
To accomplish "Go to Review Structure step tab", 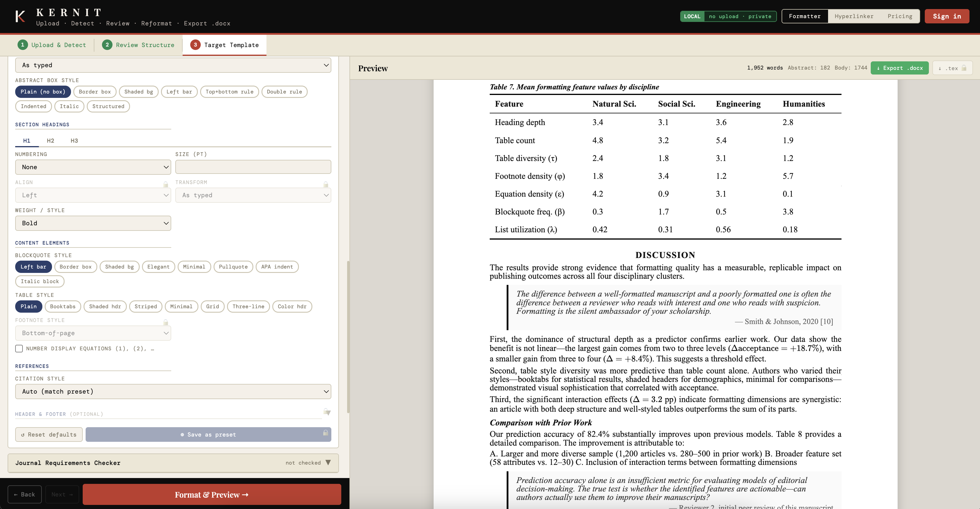I will (x=138, y=45).
